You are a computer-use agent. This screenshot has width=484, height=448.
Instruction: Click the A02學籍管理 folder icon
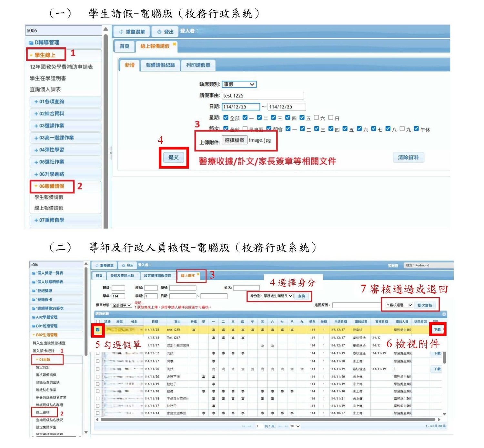(x=34, y=317)
